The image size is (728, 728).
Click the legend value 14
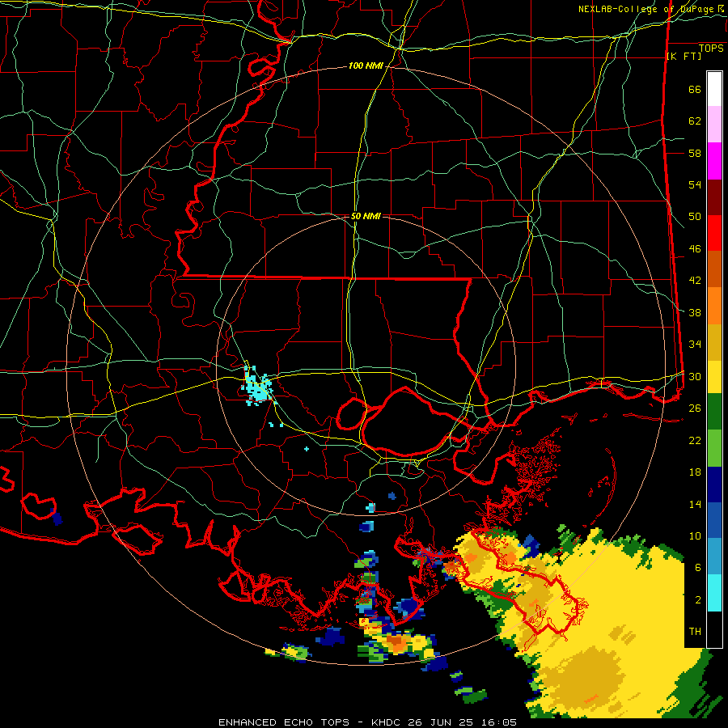coord(695,504)
